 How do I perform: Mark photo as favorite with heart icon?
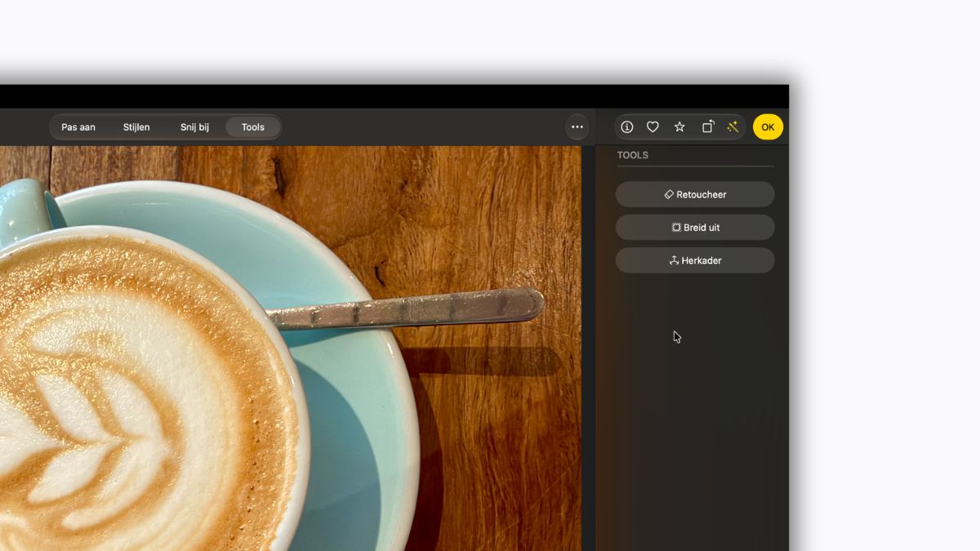coord(653,127)
